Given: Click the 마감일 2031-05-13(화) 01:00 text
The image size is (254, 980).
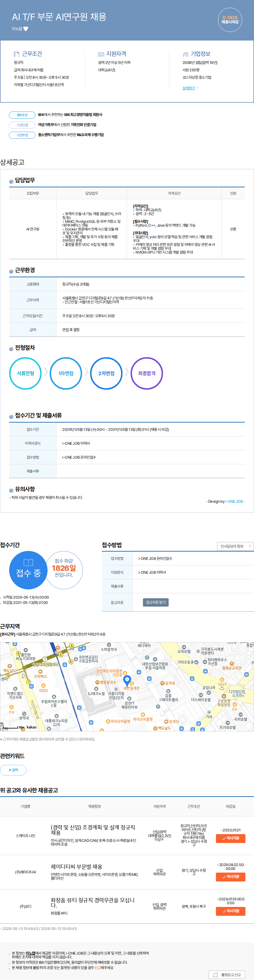Looking at the screenshot, I should tap(25, 603).
